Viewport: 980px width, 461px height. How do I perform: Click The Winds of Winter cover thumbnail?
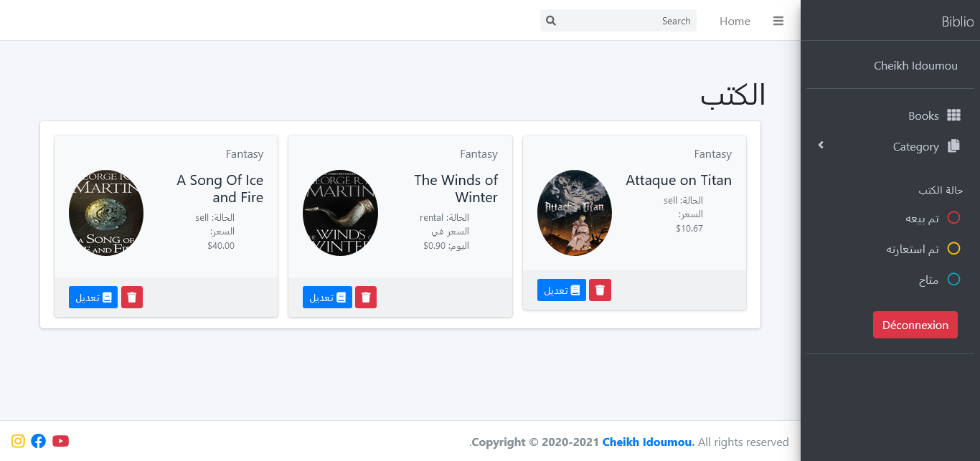340,213
